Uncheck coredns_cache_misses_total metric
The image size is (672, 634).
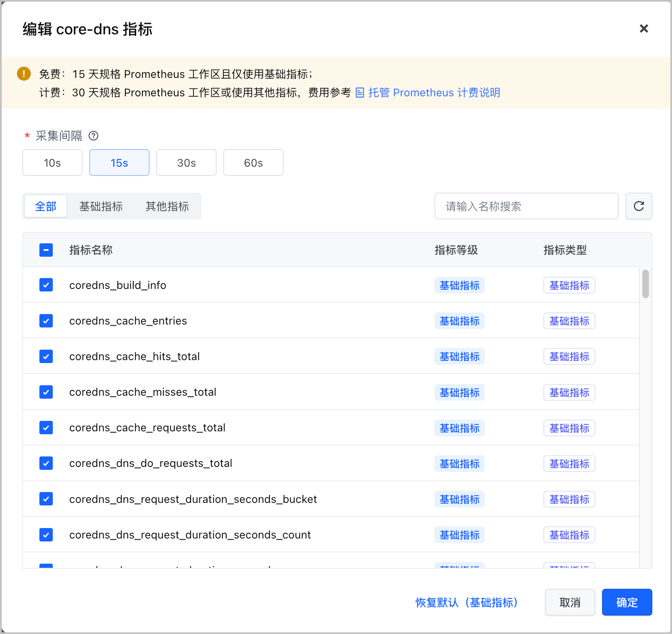pyautogui.click(x=46, y=392)
